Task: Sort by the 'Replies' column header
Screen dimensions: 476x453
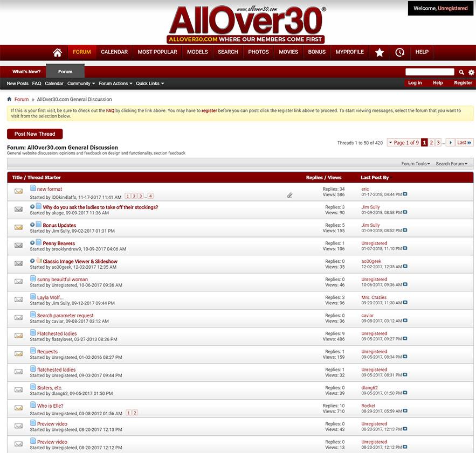Action: (x=314, y=178)
